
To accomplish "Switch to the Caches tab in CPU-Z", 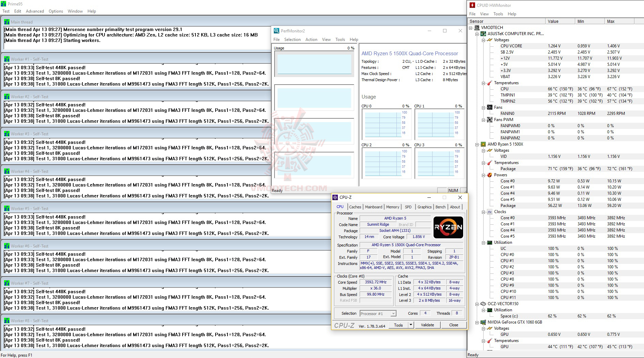I will click(355, 207).
